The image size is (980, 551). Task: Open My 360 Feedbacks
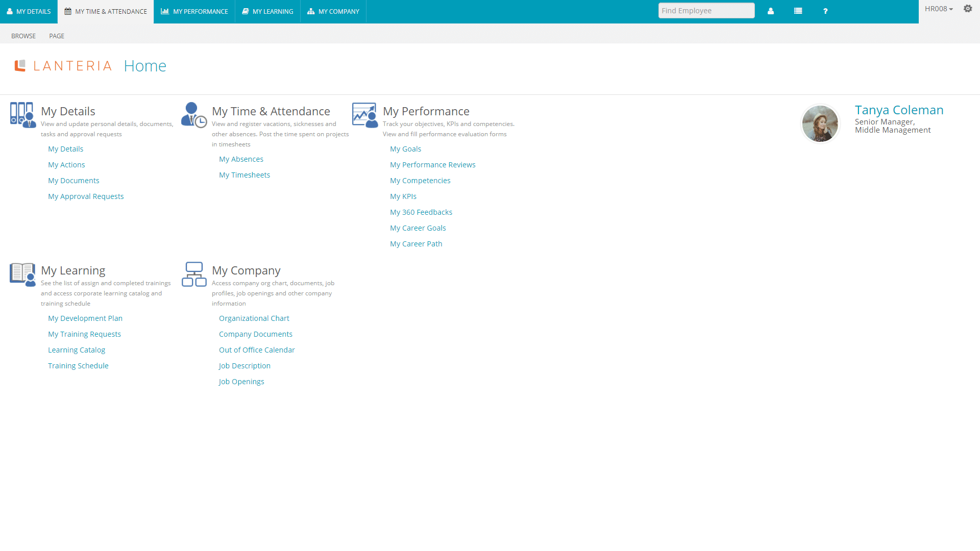pos(421,212)
